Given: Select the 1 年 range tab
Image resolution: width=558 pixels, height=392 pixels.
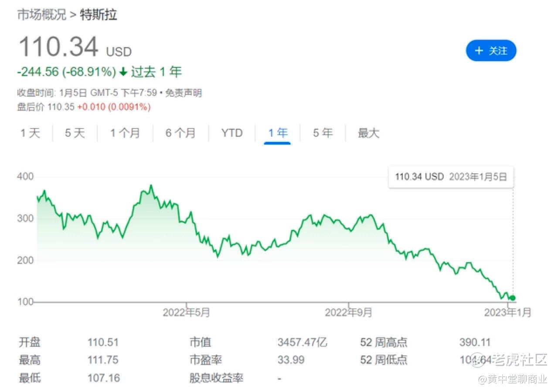Looking at the screenshot, I should (278, 133).
